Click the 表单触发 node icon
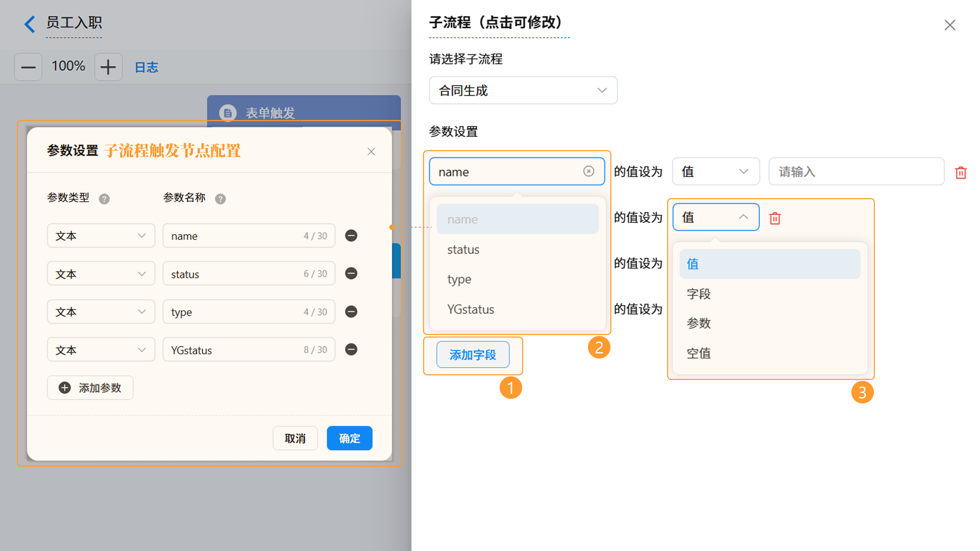Image resolution: width=980 pixels, height=551 pixels. pos(228,113)
